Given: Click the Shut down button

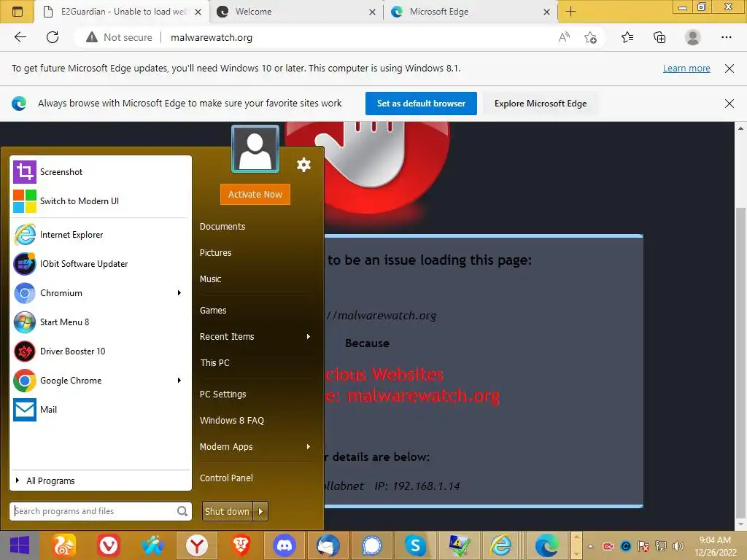Looking at the screenshot, I should 228,511.
